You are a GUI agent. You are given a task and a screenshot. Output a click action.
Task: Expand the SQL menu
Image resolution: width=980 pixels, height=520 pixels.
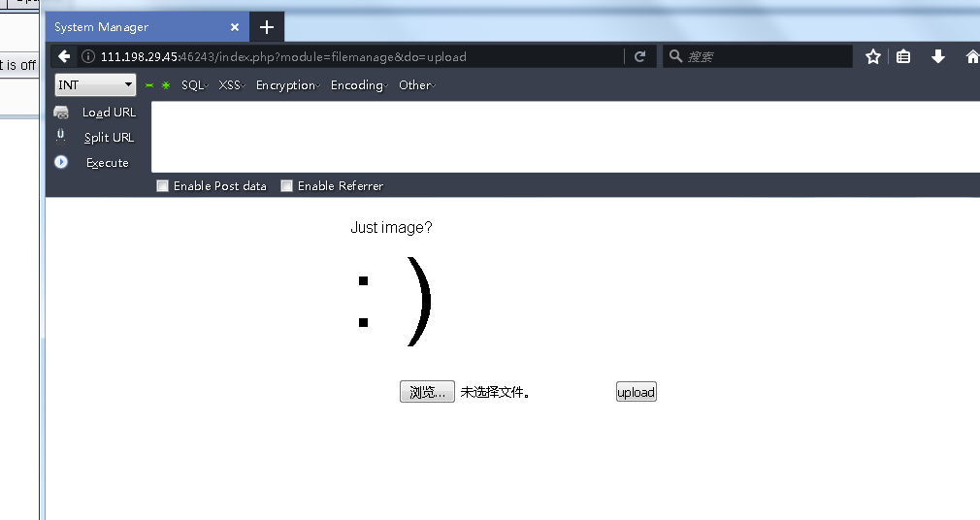tap(195, 85)
